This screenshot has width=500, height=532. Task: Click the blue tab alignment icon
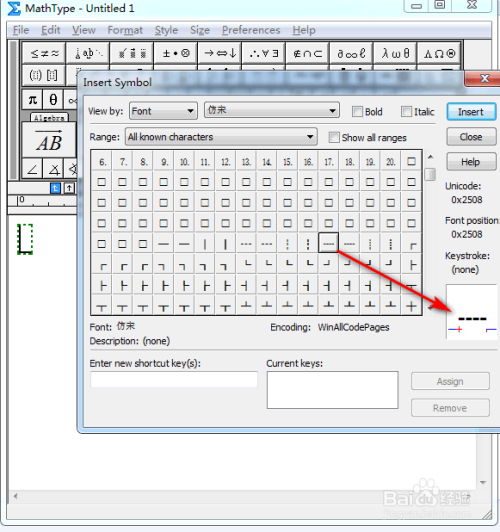(x=55, y=188)
